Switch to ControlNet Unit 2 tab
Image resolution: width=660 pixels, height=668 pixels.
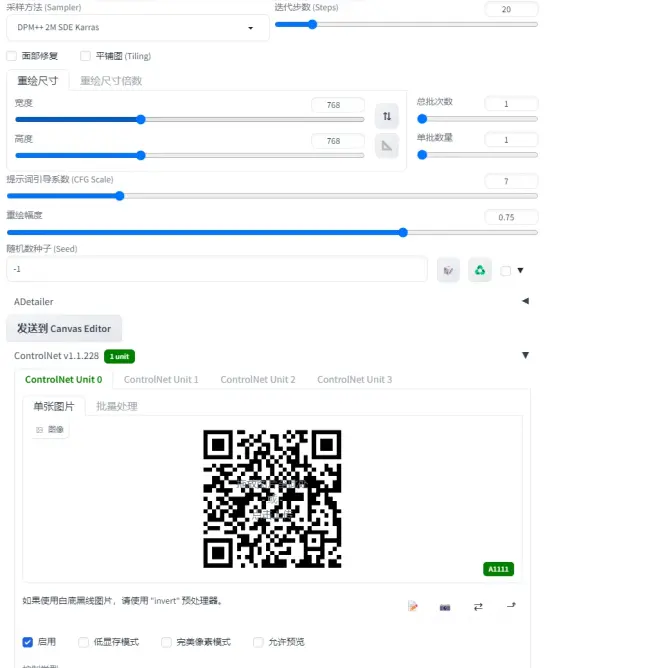258,379
